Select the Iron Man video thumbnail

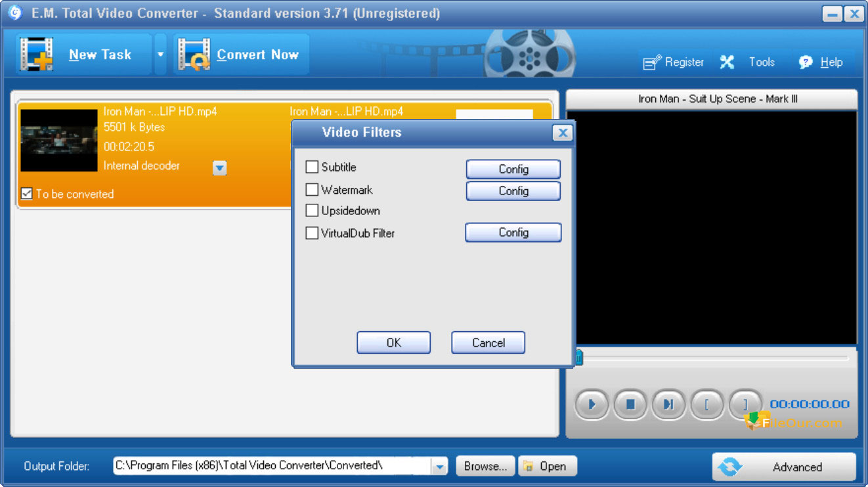pos(59,141)
